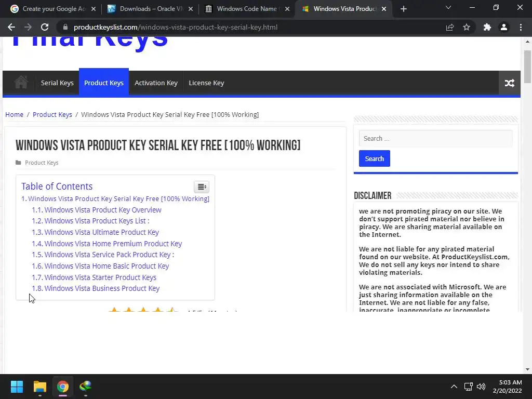Follow the Home breadcrumb link
Viewport: 532px width, 399px height.
click(14, 115)
